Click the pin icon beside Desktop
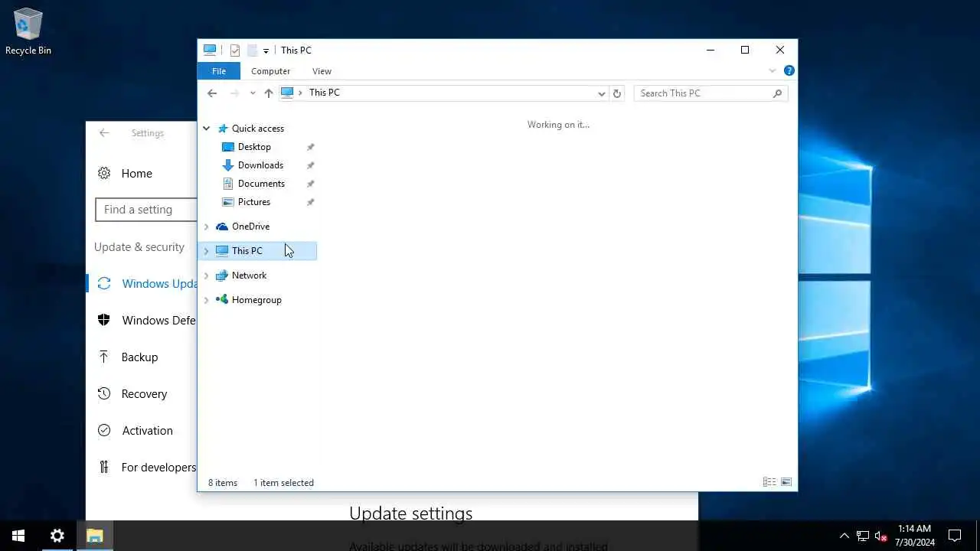Screen dimensions: 980x551 point(310,147)
